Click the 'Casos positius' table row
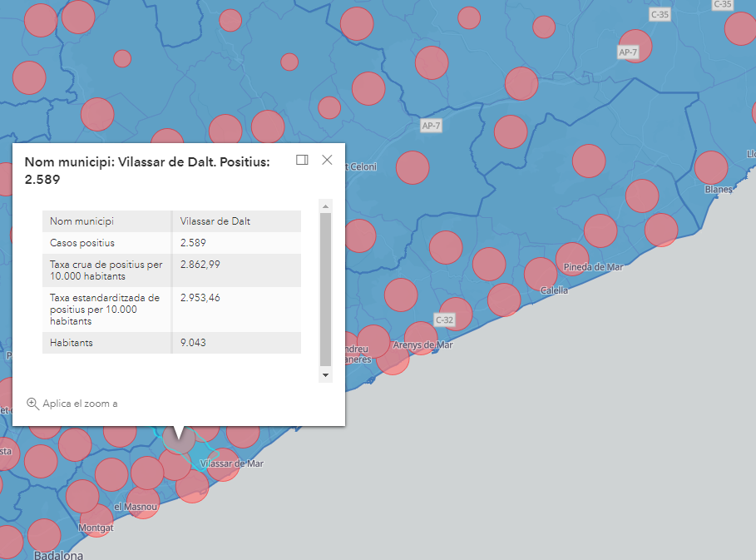The height and width of the screenshot is (560, 756). [171, 243]
